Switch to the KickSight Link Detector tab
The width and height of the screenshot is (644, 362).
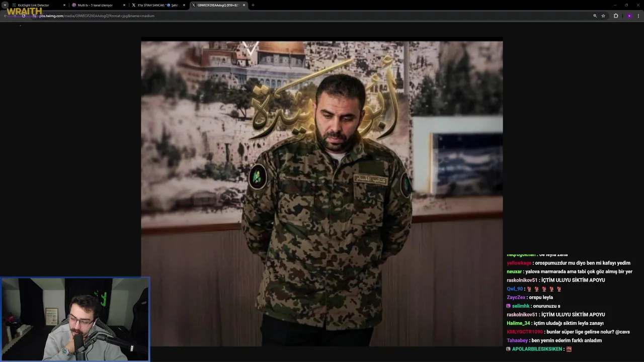click(x=39, y=5)
